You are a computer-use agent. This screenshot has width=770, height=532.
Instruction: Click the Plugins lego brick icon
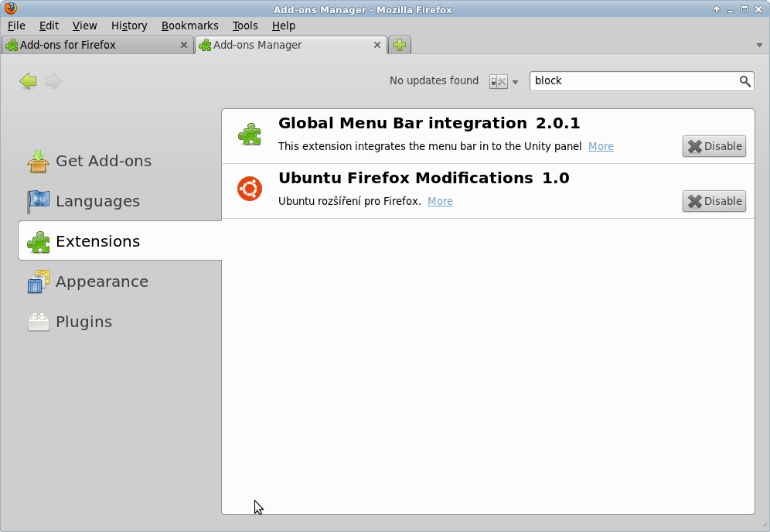pyautogui.click(x=39, y=322)
